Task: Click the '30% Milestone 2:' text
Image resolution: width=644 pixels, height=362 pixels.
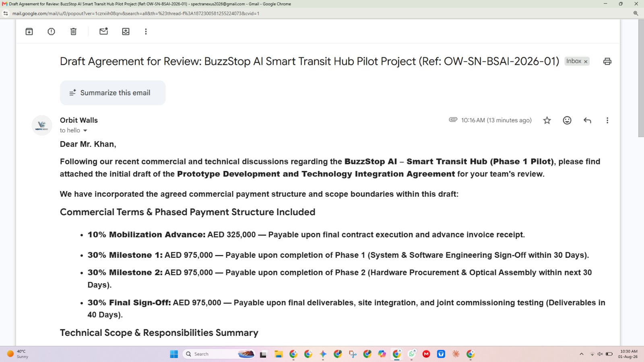Action: (125, 272)
